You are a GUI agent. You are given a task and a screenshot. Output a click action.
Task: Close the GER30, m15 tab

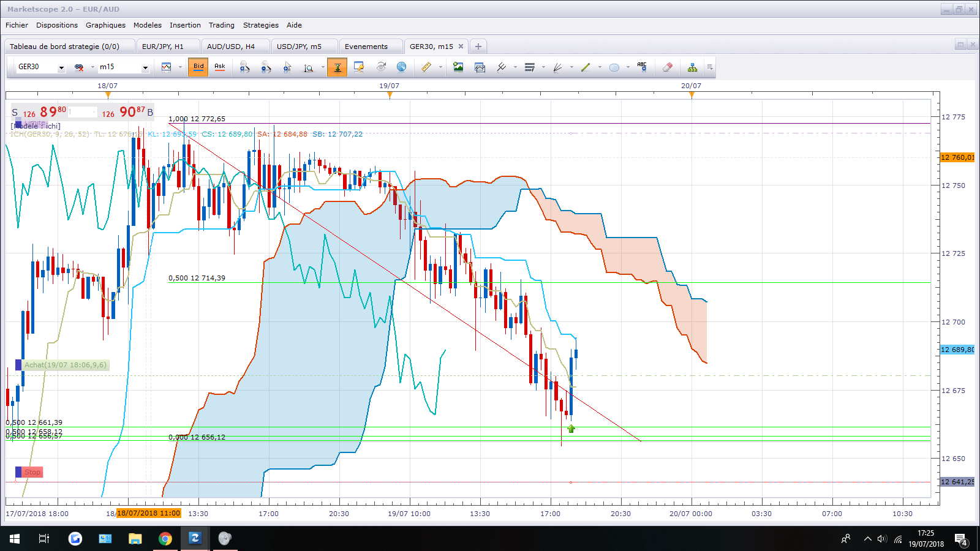point(461,47)
